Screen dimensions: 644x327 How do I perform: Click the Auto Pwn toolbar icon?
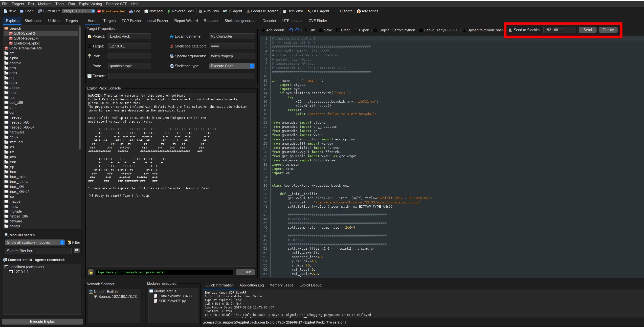(x=208, y=11)
